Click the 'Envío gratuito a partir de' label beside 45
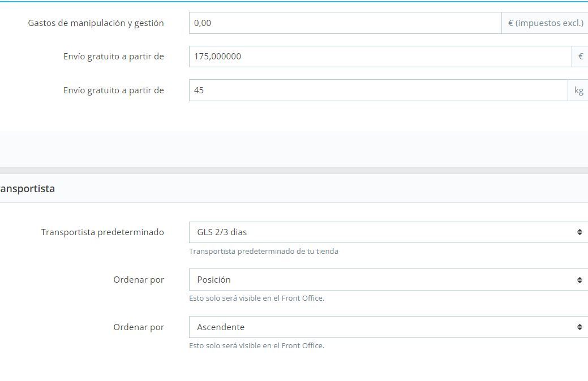Image resolution: width=588 pixels, height=381 pixels. 114,90
